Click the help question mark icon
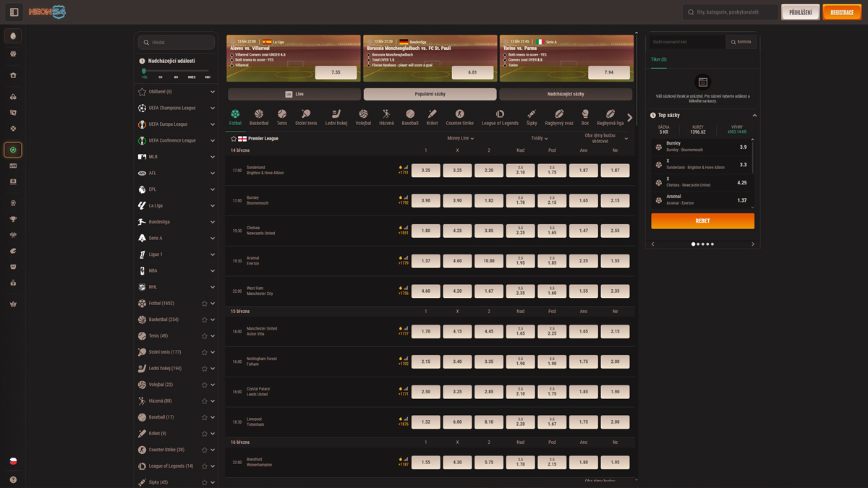868x488 pixels. click(13, 479)
